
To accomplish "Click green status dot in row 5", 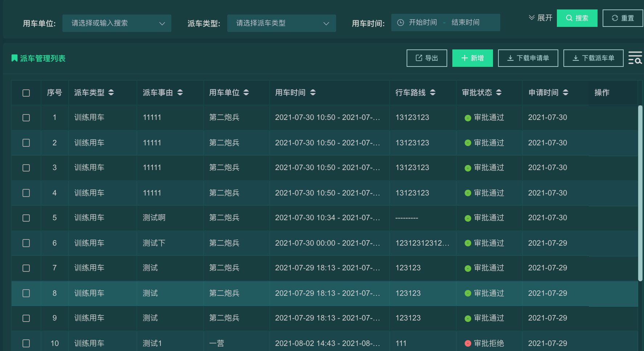I will point(468,218).
